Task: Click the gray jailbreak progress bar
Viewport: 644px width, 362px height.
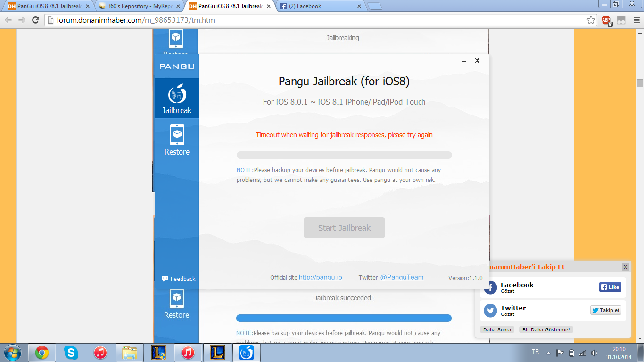Action: (344, 155)
